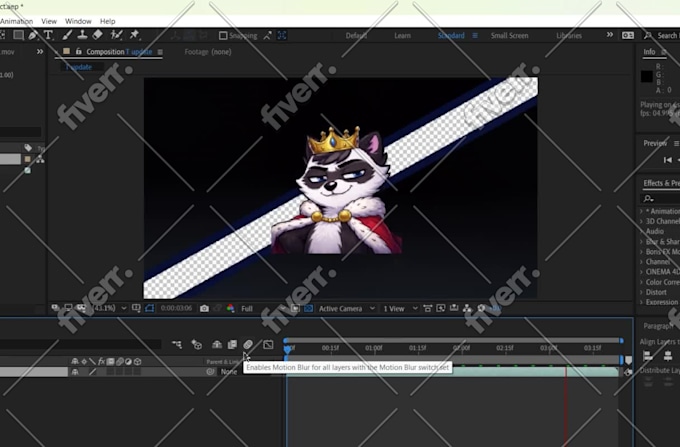Screen dimensions: 680x447
Task: Toggle the shy switch on the layer row
Action: tap(75, 372)
